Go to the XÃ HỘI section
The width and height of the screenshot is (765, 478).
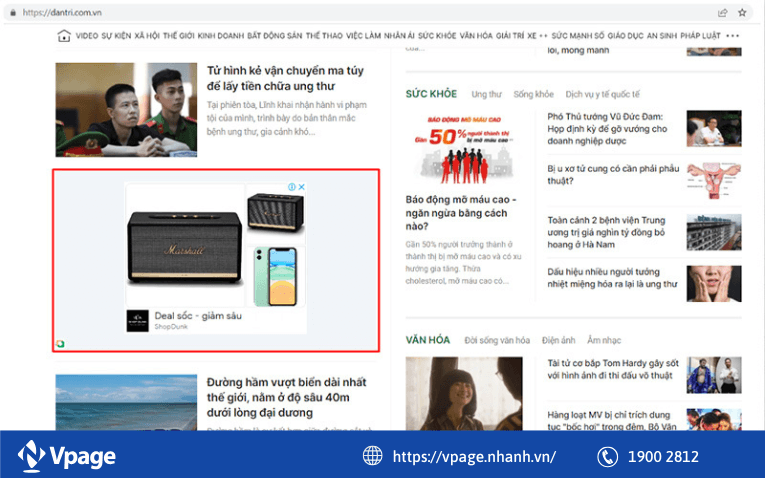[x=147, y=36]
